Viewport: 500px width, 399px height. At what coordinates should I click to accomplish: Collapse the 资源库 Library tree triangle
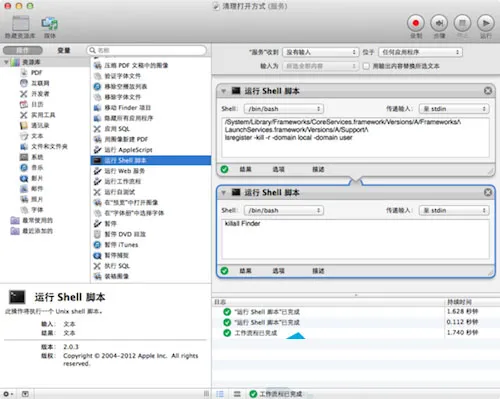[x=6, y=62]
